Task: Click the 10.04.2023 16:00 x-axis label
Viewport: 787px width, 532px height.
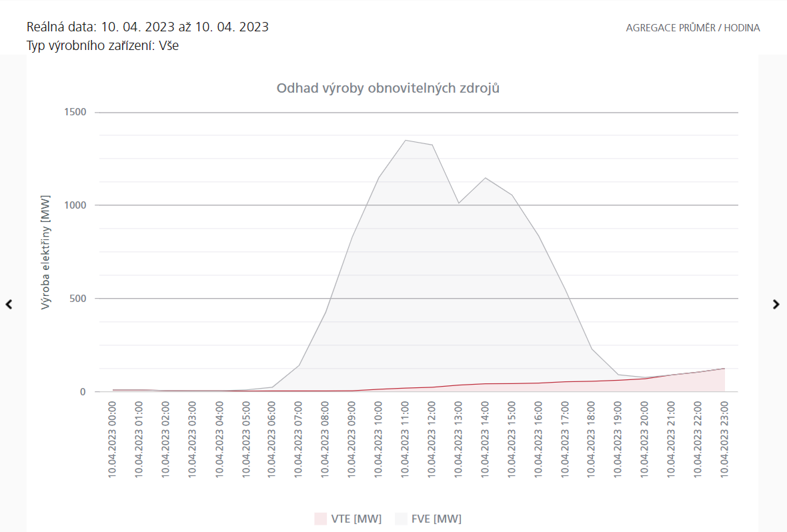Action: (x=538, y=439)
